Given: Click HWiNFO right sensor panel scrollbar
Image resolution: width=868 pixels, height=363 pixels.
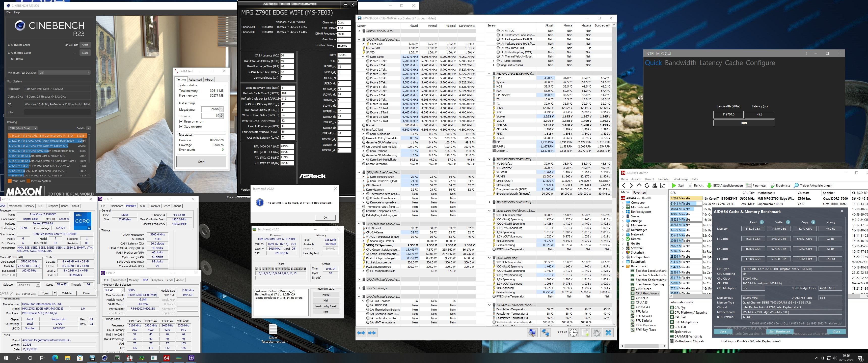Looking at the screenshot, I should [x=614, y=174].
